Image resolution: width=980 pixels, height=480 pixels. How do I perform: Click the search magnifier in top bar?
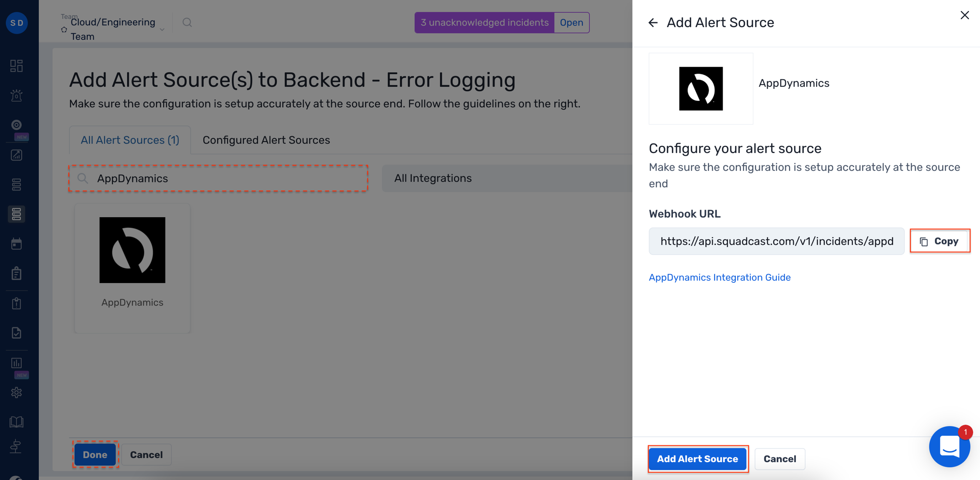[187, 23]
